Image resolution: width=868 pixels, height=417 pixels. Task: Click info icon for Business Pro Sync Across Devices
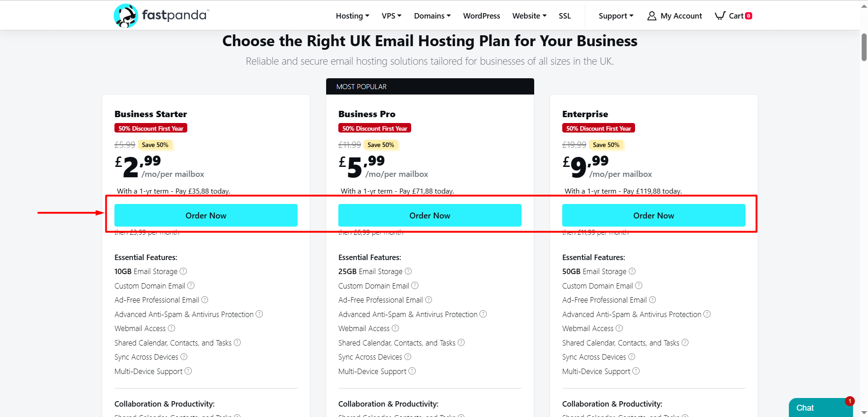pos(408,357)
